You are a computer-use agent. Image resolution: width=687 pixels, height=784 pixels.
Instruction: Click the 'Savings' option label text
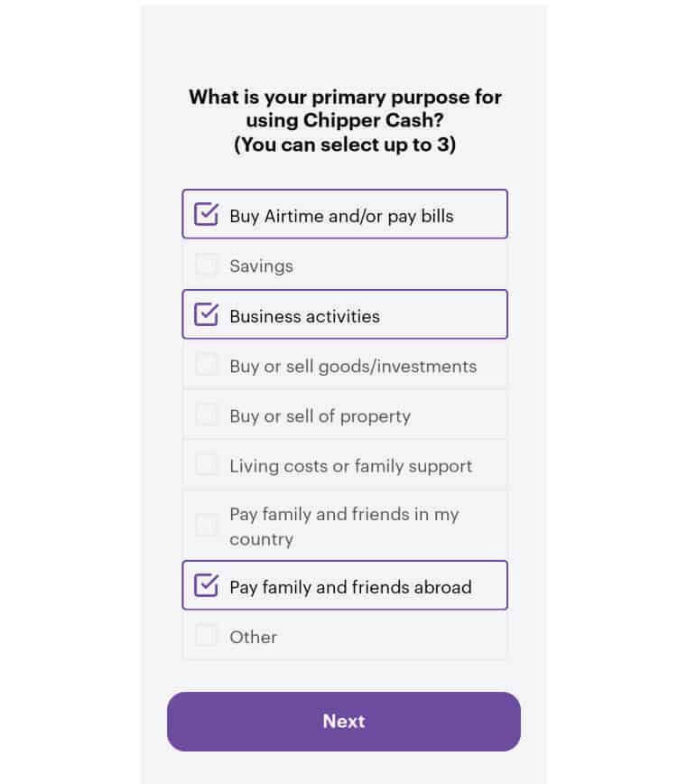tap(261, 266)
